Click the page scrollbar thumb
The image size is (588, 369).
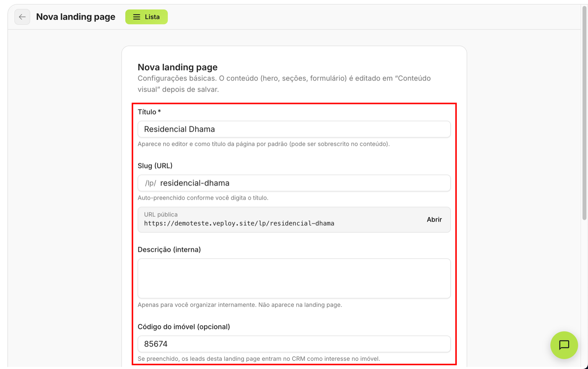pos(584,113)
